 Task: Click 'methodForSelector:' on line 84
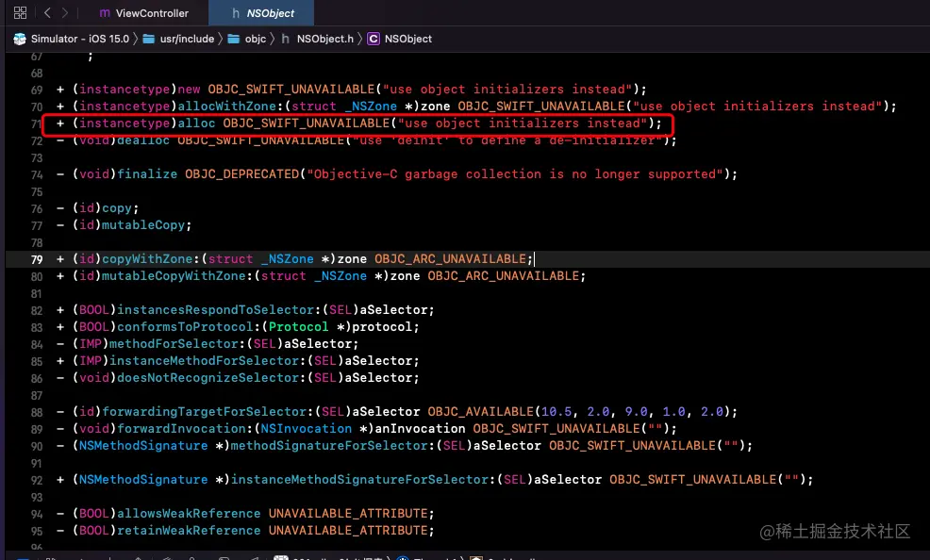(178, 344)
